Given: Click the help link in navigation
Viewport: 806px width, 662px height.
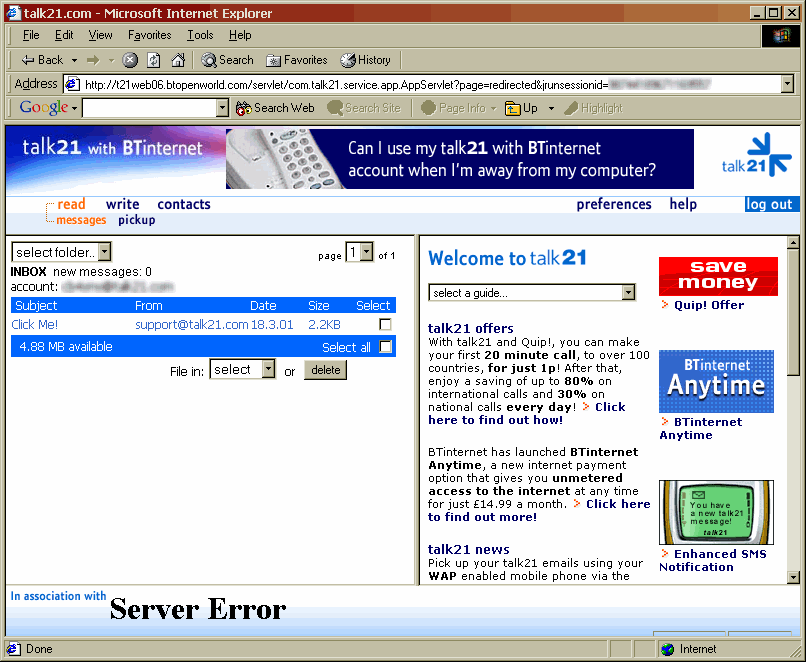Looking at the screenshot, I should (x=683, y=204).
